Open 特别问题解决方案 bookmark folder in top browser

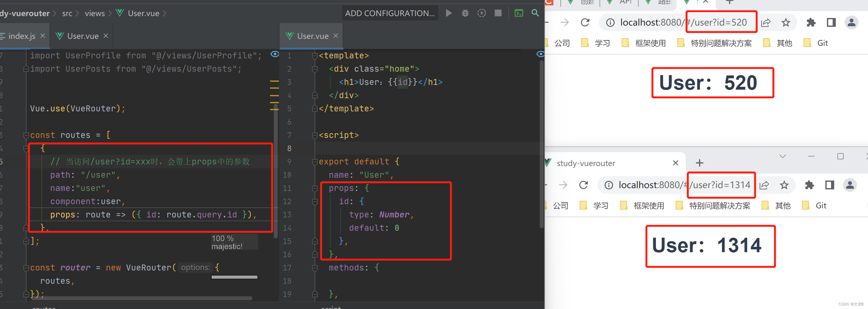pyautogui.click(x=714, y=43)
